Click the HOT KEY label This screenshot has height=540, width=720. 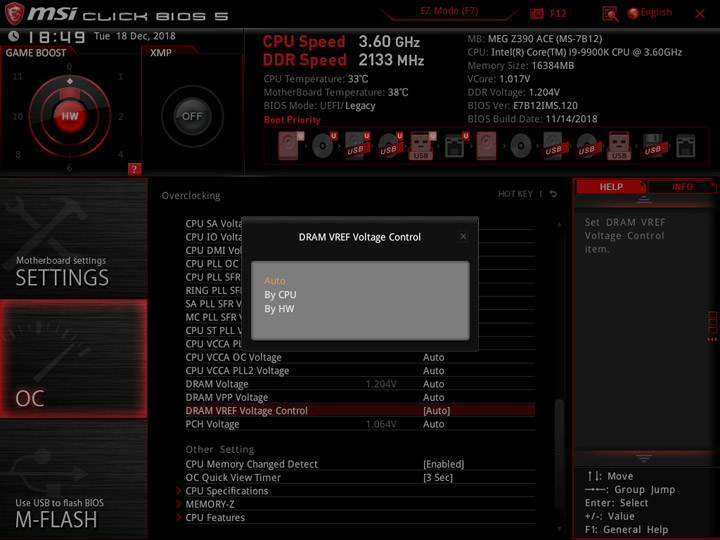[515, 194]
